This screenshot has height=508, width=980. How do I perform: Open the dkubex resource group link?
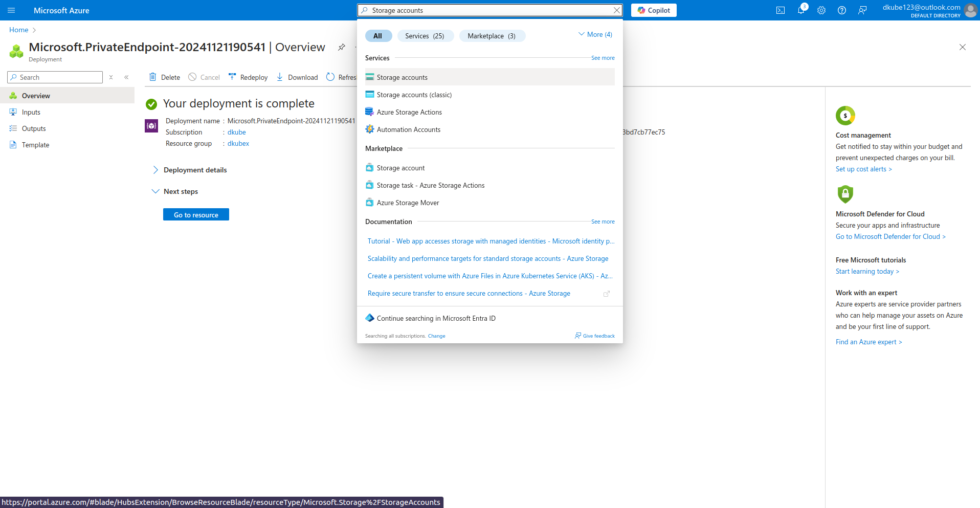238,144
